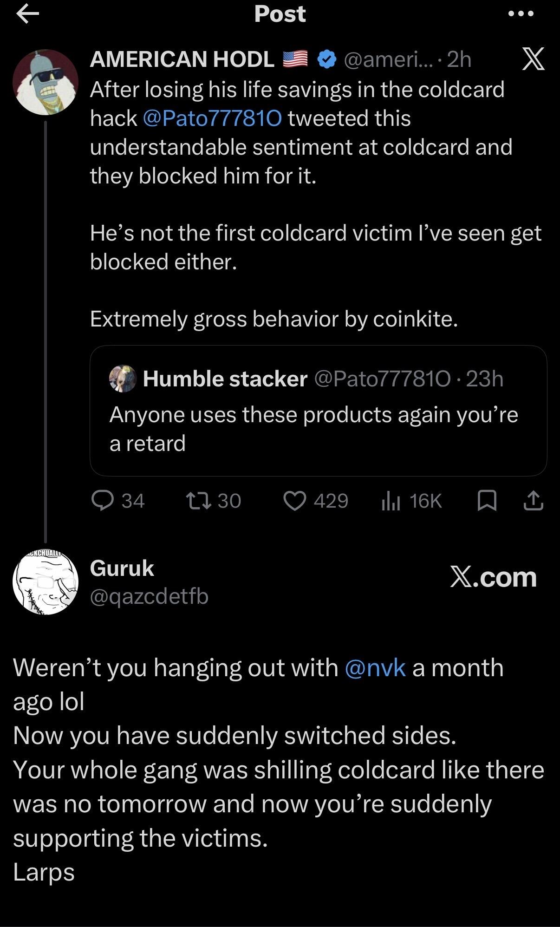Tap the Guruk display name

tap(122, 568)
